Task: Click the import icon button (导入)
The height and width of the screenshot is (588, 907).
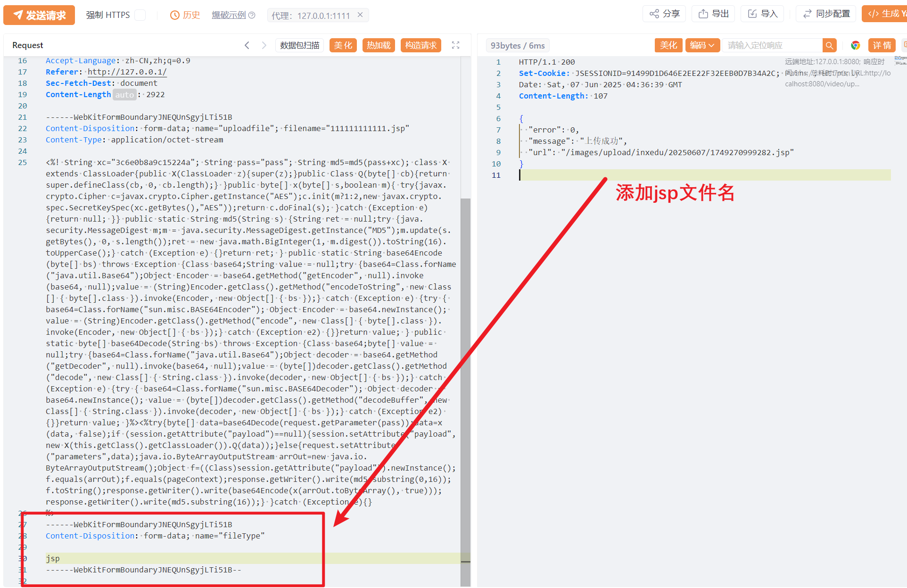Action: (762, 14)
